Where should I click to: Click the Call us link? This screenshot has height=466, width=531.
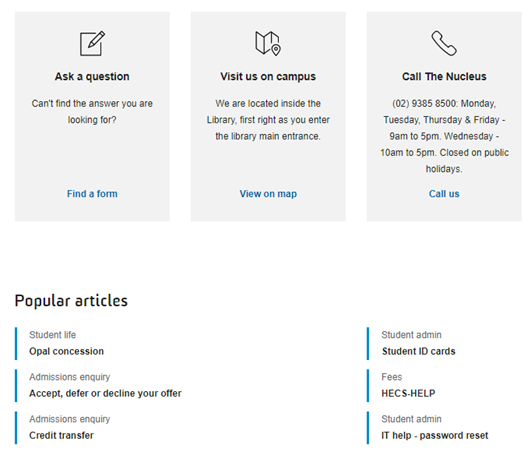pos(444,194)
